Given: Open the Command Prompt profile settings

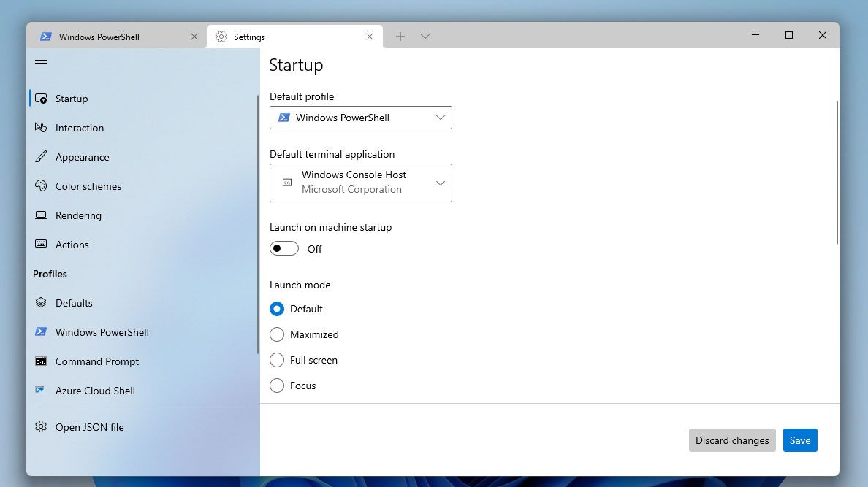Looking at the screenshot, I should 96,361.
